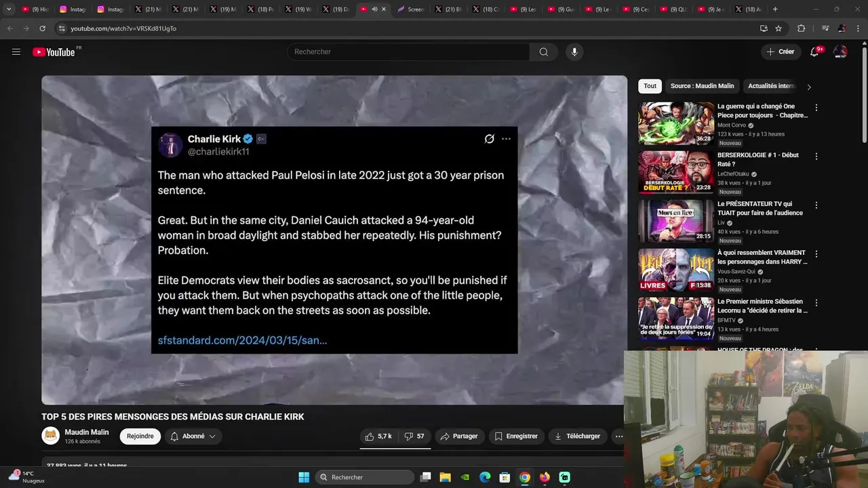Select the Source : Maudin Malin chip
The width and height of the screenshot is (868, 488).
[702, 86]
